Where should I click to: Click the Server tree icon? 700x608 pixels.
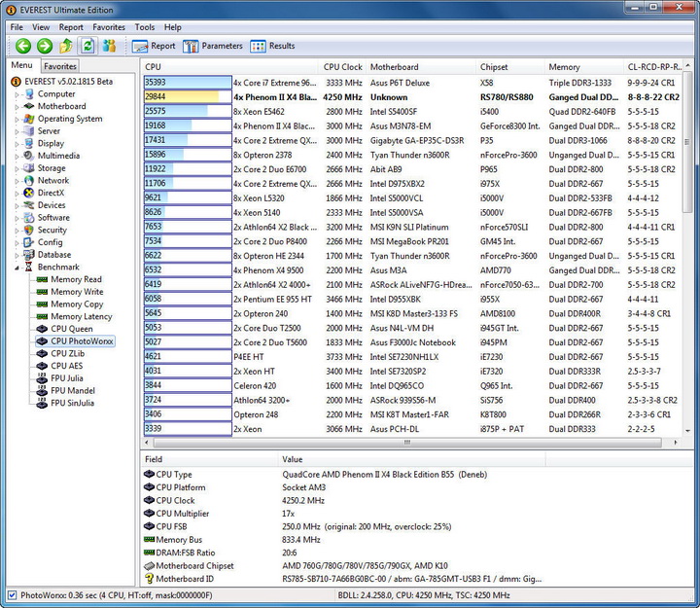click(29, 131)
